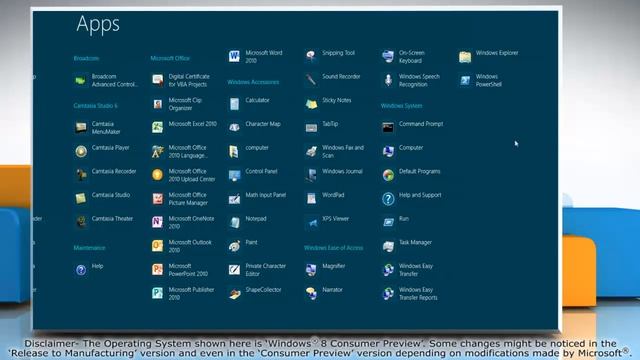
Task: Launch Windows Speech Recognition icon
Action: (x=388, y=80)
